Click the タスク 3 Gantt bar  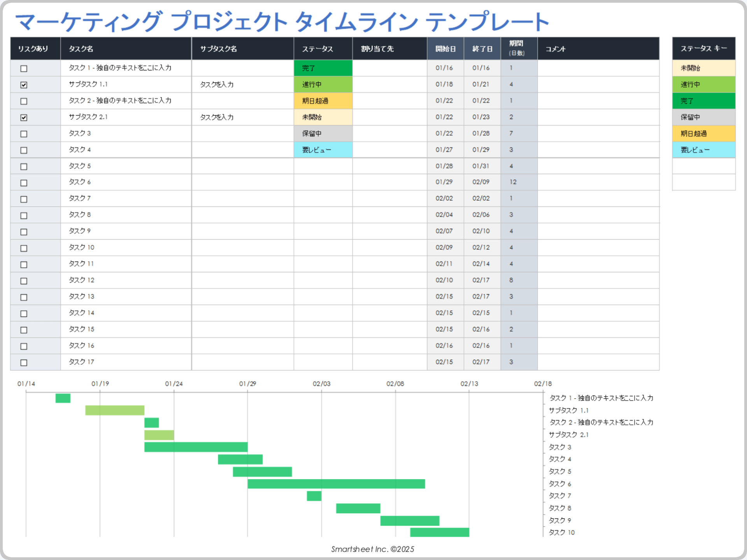[x=196, y=447]
